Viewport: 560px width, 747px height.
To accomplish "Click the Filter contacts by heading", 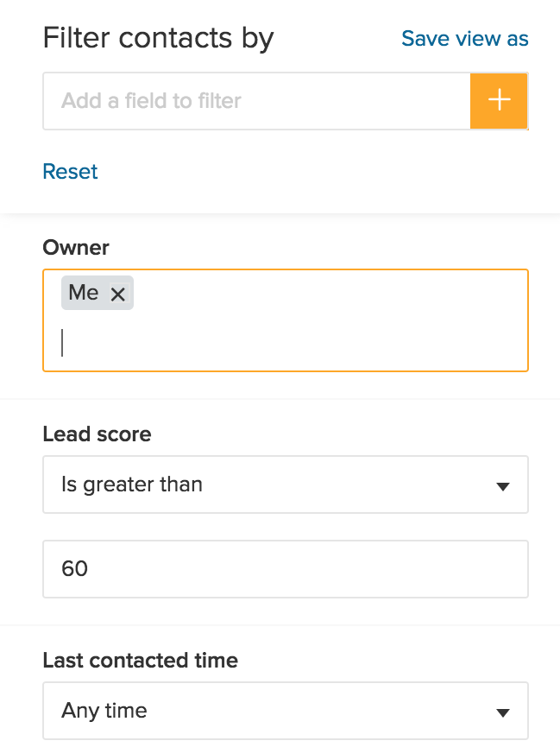I will click(158, 38).
